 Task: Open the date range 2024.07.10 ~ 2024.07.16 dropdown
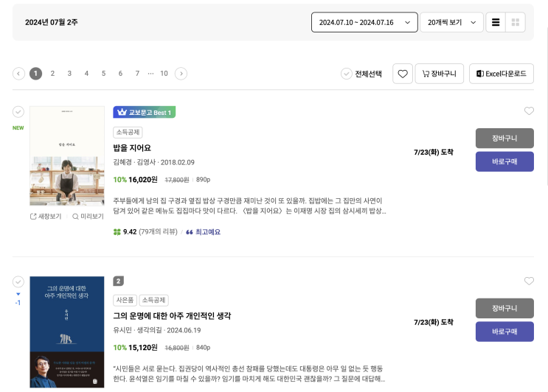tap(364, 22)
